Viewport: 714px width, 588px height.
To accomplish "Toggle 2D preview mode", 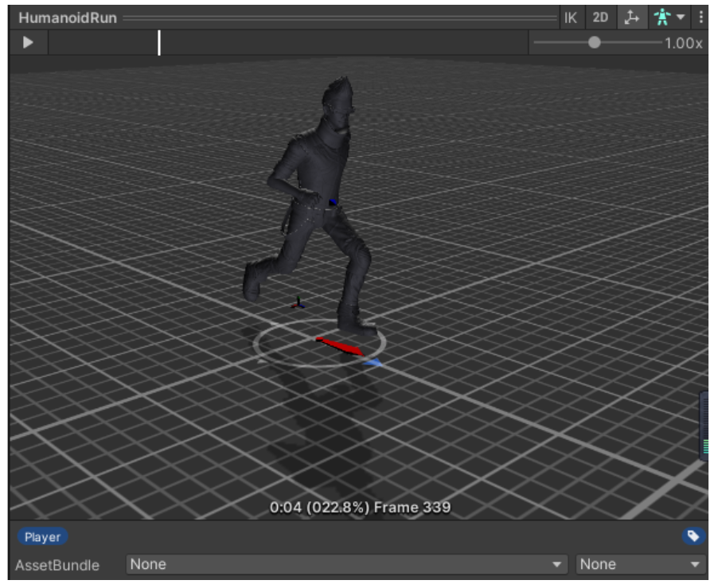I will 600,18.
